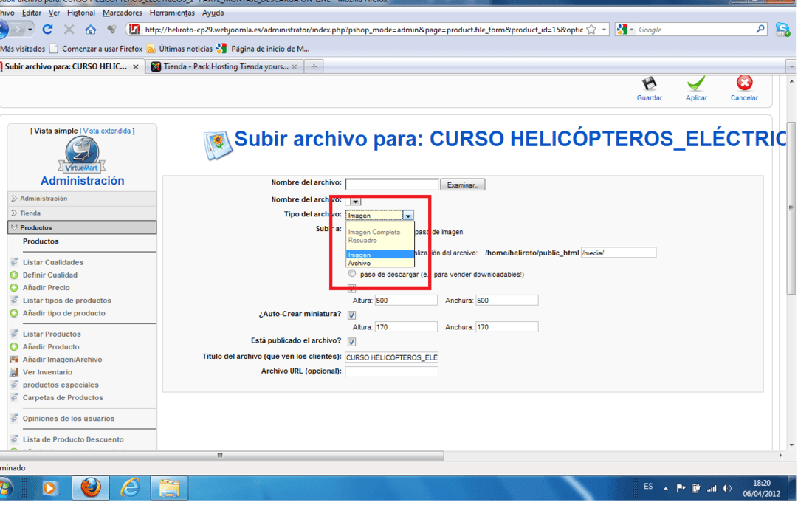812x508 pixels.
Task: Select the 'paso de descargar' radio button
Action: [x=352, y=273]
